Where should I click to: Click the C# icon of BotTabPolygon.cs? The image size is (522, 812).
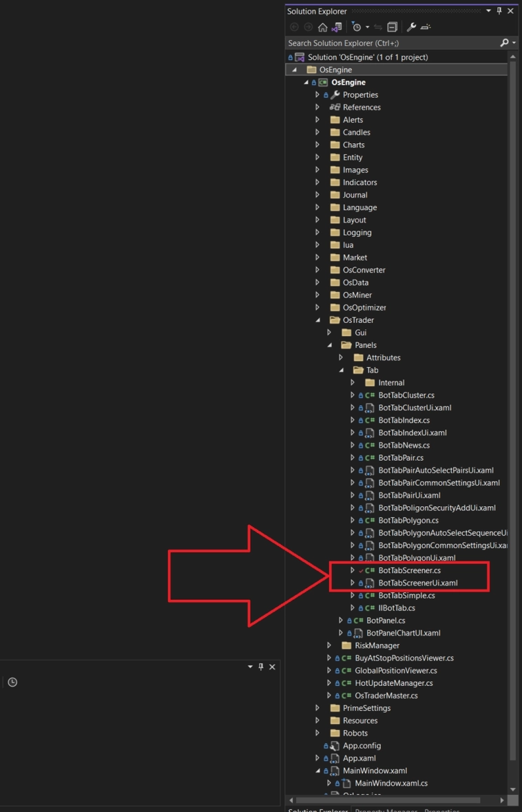click(x=370, y=521)
